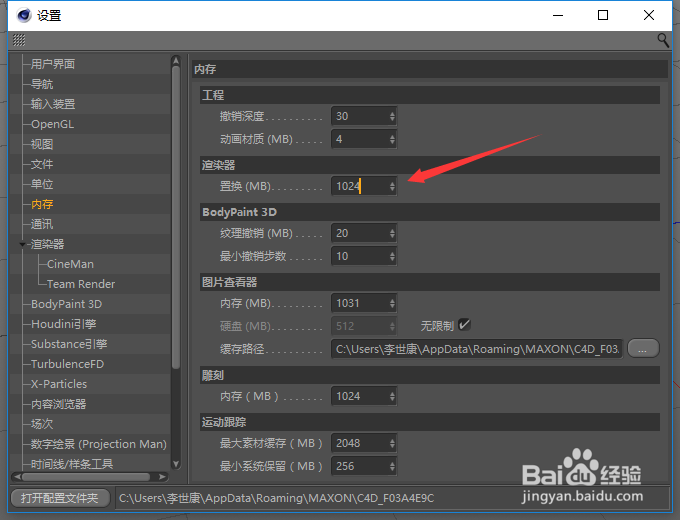This screenshot has width=680, height=520.
Task: Click the 图片查看器 section header
Action: coord(430,282)
